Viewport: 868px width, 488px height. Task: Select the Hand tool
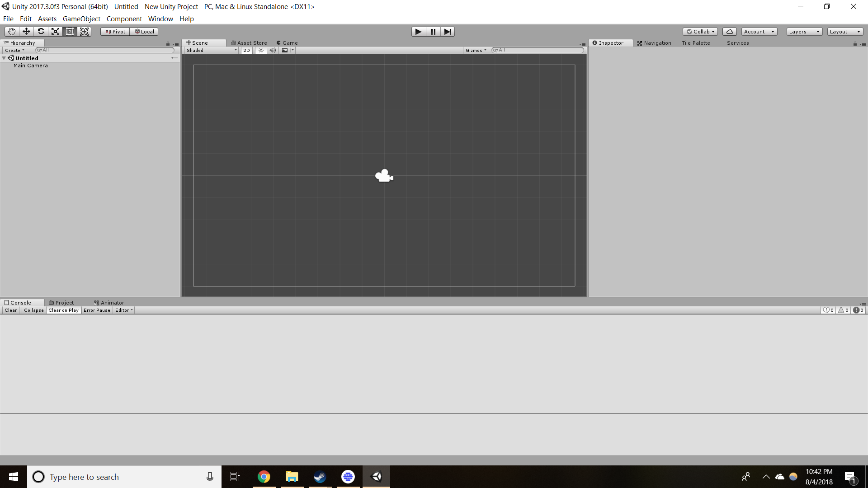[12, 32]
